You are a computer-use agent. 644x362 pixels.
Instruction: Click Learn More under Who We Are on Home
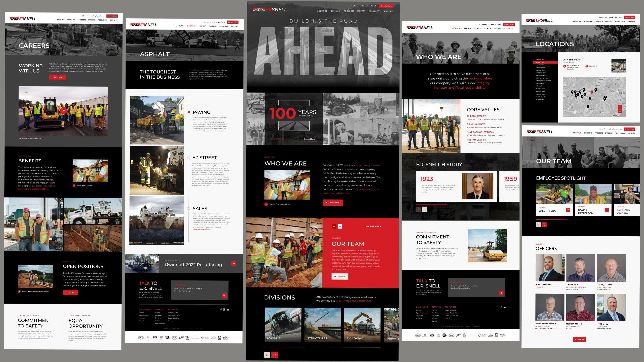(333, 202)
